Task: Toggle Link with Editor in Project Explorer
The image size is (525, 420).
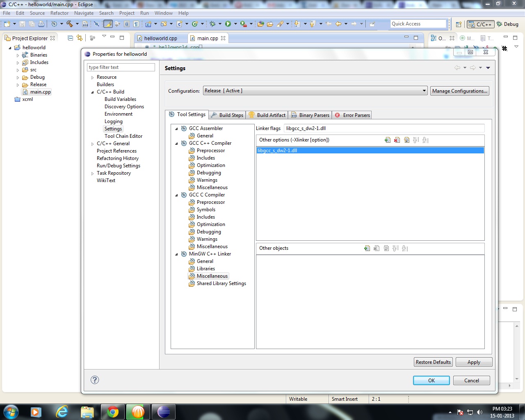Action: click(x=80, y=38)
